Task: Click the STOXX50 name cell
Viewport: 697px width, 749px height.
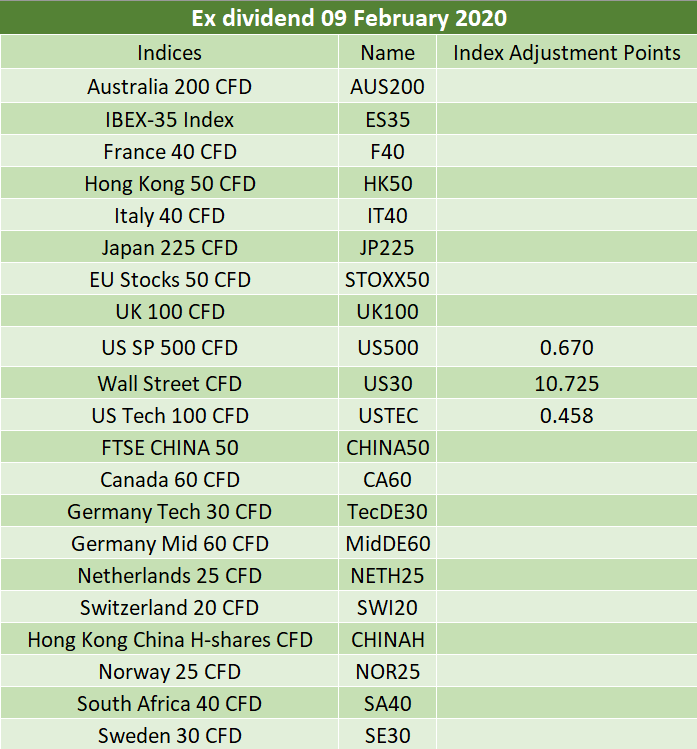Action: pos(387,280)
